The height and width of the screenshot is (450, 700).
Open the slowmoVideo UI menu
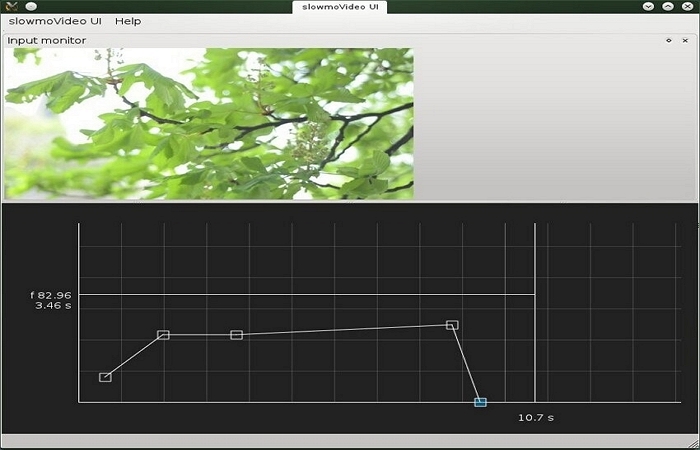[55, 21]
